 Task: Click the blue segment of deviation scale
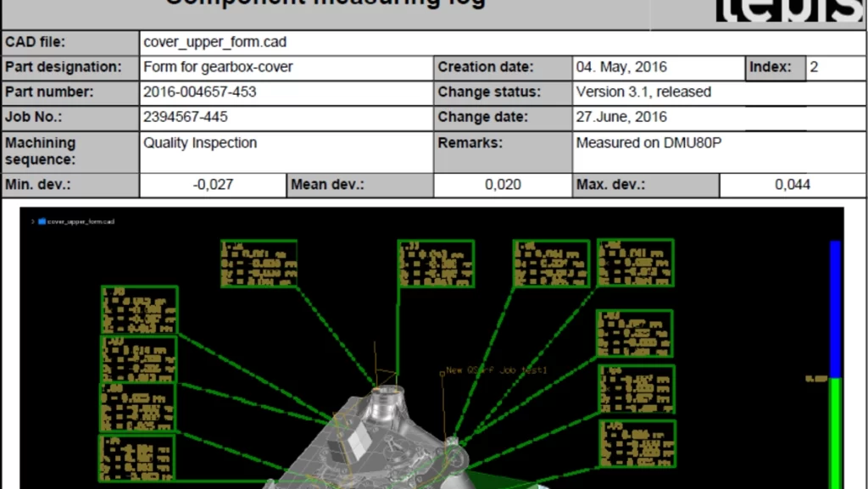(835, 309)
